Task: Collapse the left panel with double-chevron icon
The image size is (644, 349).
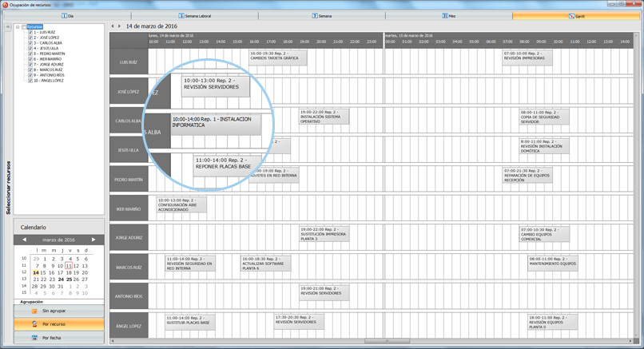Action: coord(7,26)
